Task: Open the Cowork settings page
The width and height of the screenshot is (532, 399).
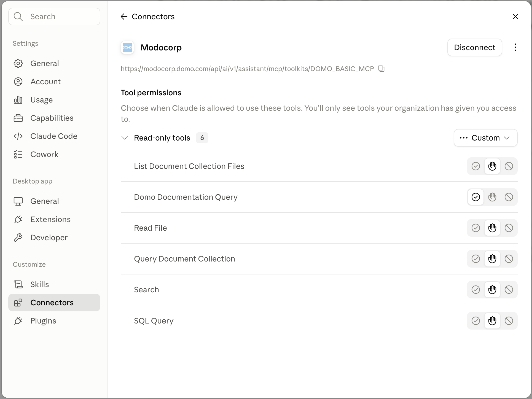Action: (54, 154)
